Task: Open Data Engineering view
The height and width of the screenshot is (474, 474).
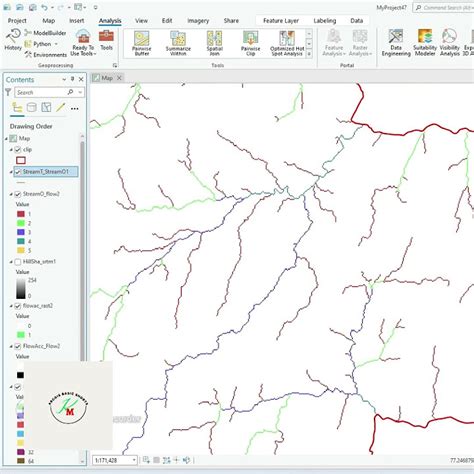Action: (396, 42)
